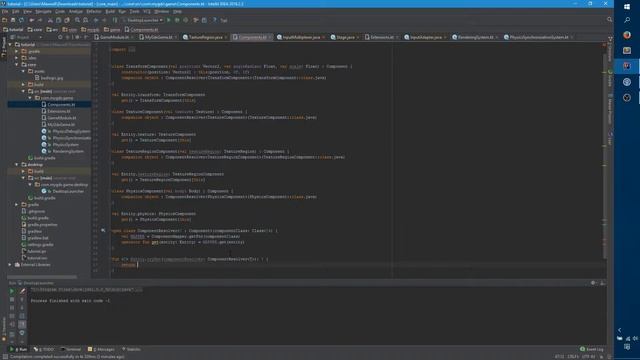Select Components.kt in the project tree
This screenshot has width=640, height=360.
[x=58, y=104]
